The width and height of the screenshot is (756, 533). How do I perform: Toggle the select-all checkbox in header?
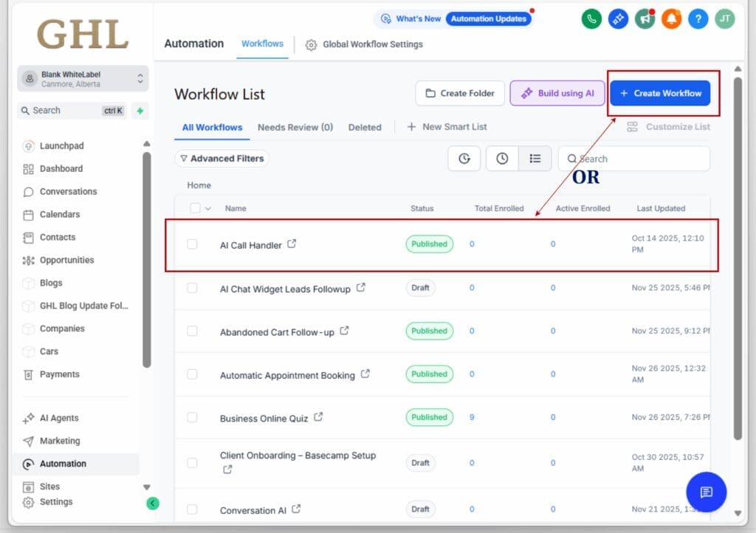click(x=195, y=208)
